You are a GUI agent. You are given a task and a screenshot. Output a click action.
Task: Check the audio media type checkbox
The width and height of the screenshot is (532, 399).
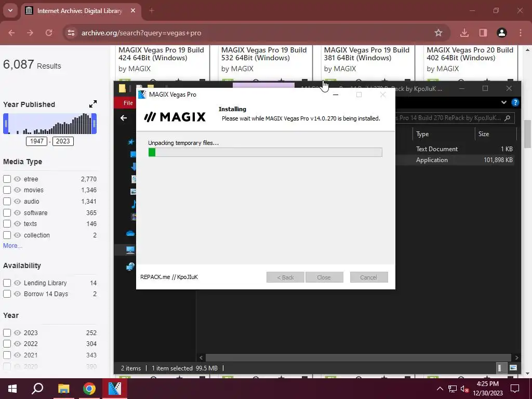pos(7,201)
